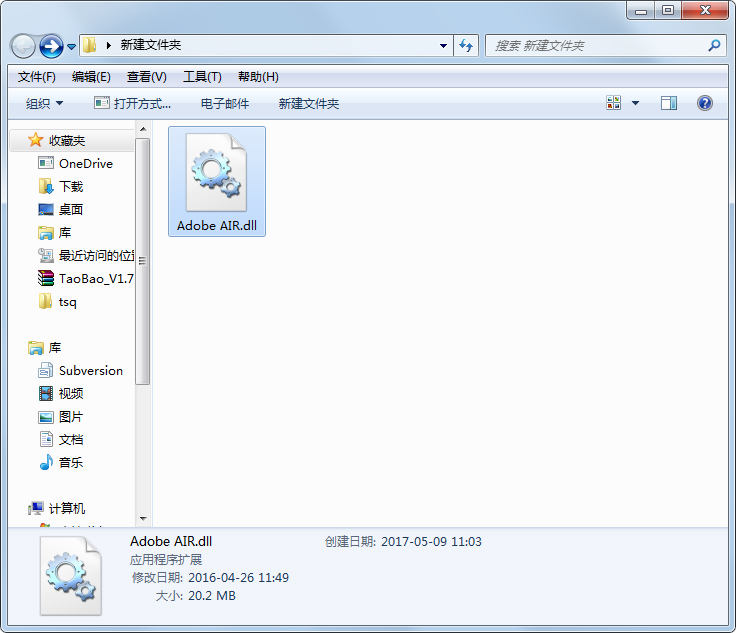The width and height of the screenshot is (736, 633).
Task: Click the navigation pane scrollbar thumb
Action: [143, 261]
